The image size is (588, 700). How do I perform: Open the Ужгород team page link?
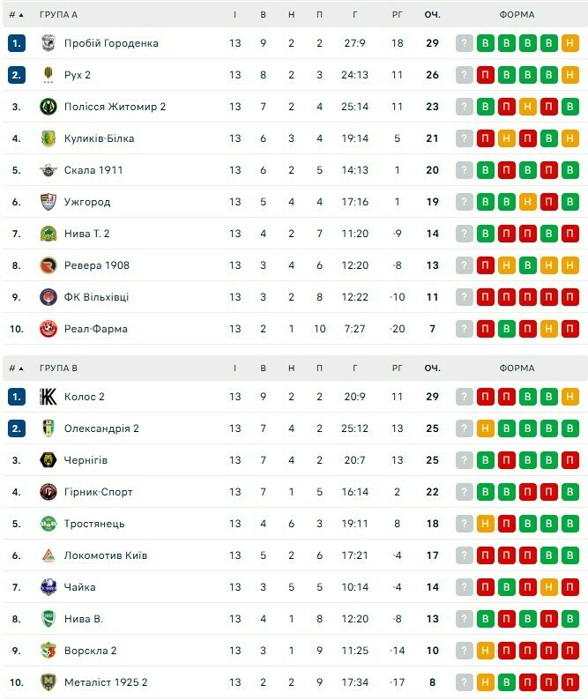(87, 202)
